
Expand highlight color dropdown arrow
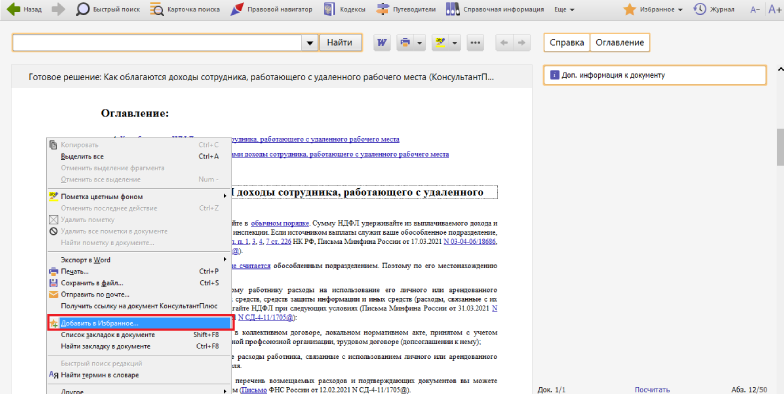(454, 43)
